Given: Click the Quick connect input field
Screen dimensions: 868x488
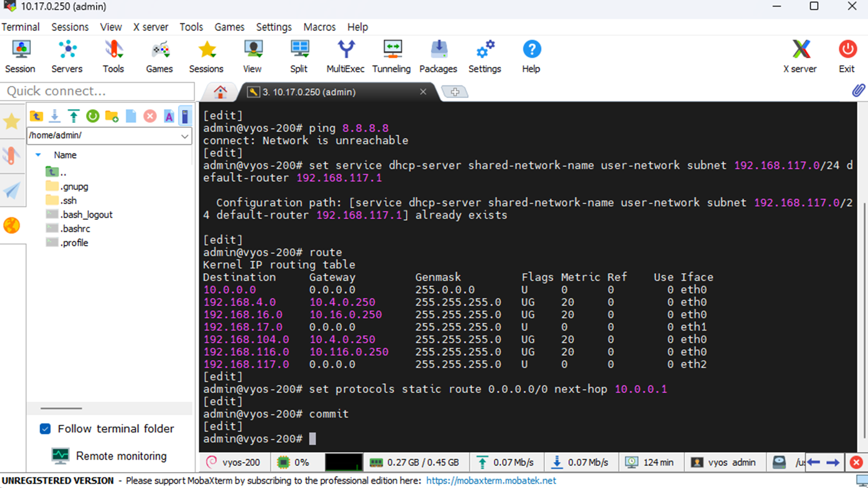Looking at the screenshot, I should 98,91.
